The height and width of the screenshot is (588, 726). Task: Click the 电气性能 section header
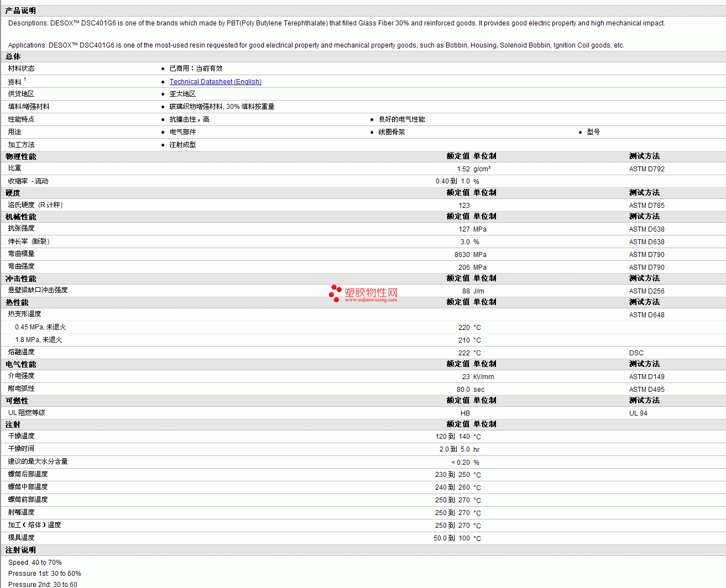click(x=20, y=365)
